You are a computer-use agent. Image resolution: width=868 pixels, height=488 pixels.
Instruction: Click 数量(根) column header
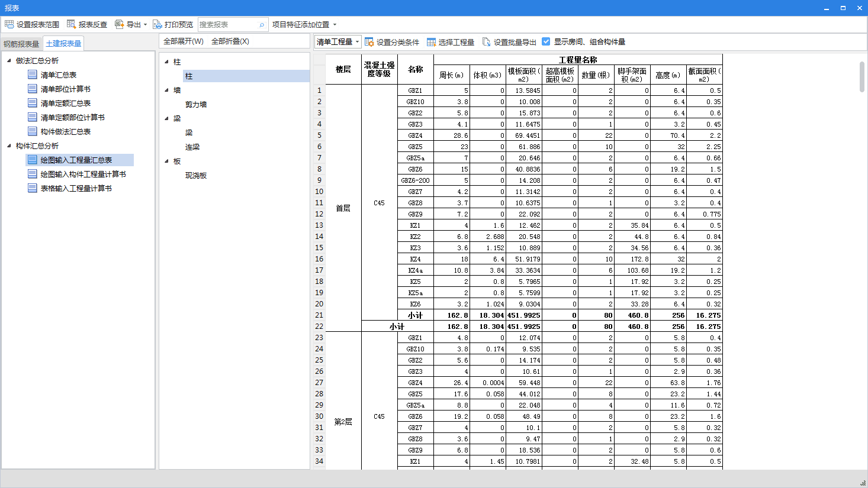pos(596,75)
